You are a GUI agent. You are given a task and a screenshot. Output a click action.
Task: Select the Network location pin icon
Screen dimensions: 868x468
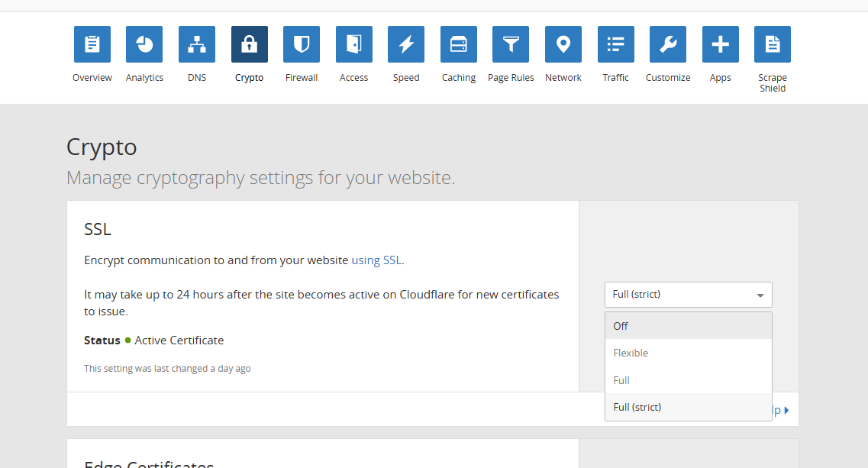point(563,44)
